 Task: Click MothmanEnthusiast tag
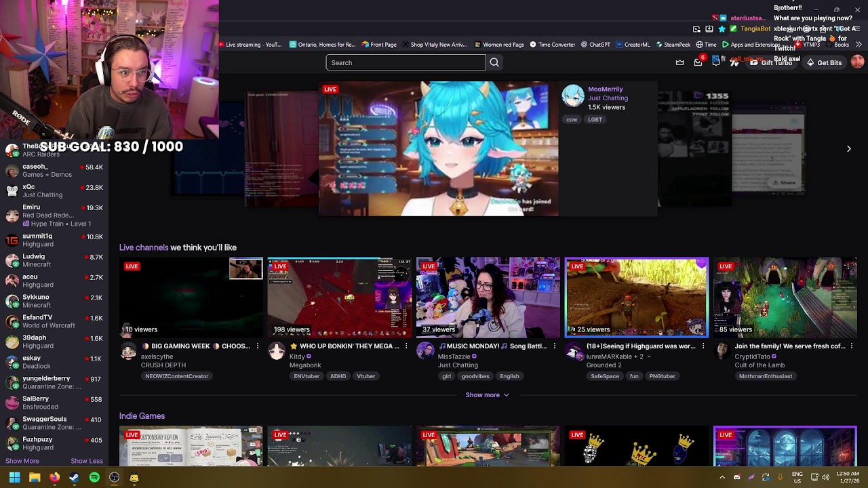point(765,376)
